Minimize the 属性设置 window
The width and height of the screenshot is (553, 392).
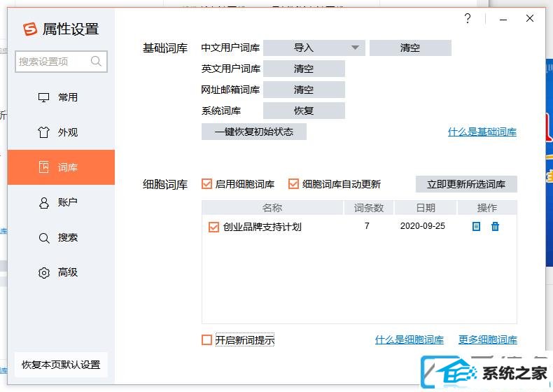(x=503, y=19)
